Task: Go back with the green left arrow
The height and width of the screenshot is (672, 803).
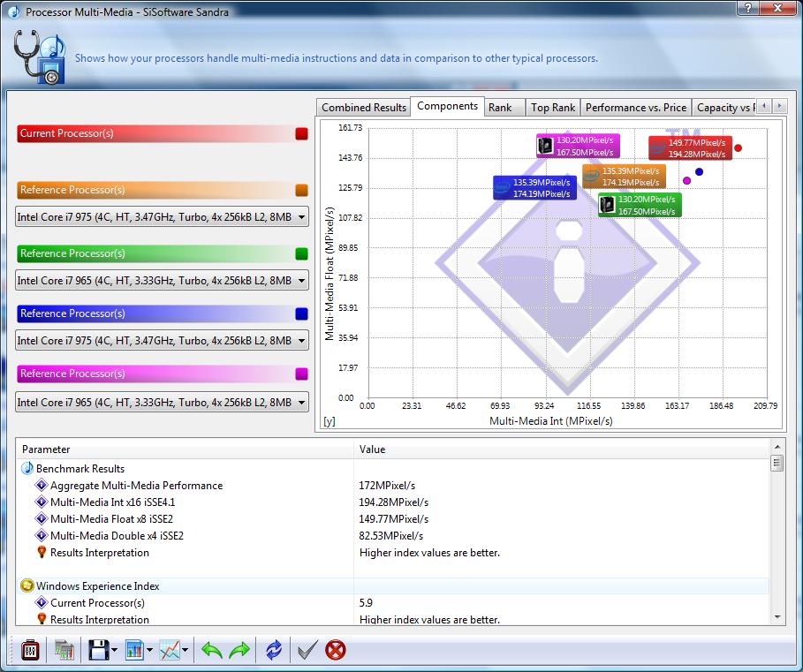Action: [x=212, y=651]
